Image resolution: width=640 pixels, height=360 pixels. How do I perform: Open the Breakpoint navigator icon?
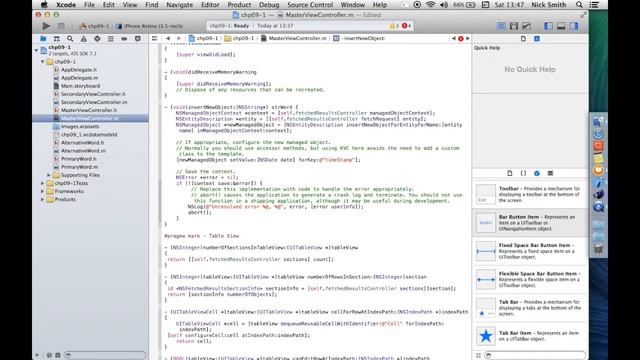coord(124,38)
